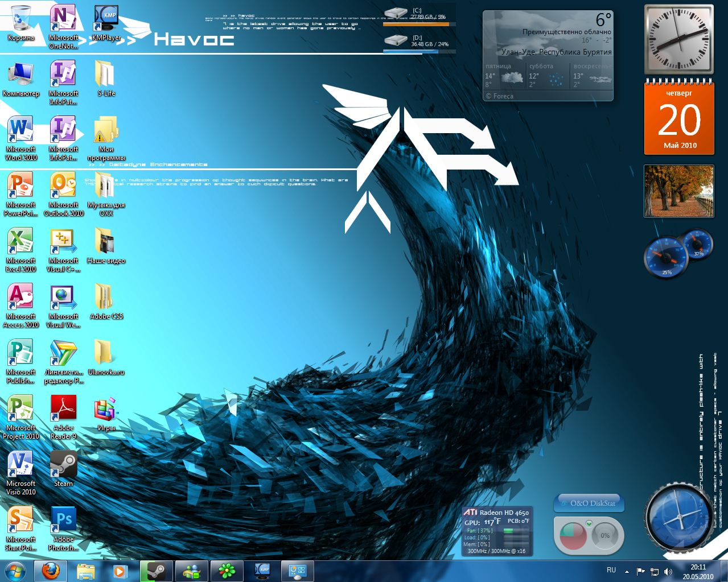Open the Игры folder on the desktop
The width and height of the screenshot is (728, 582).
point(106,409)
